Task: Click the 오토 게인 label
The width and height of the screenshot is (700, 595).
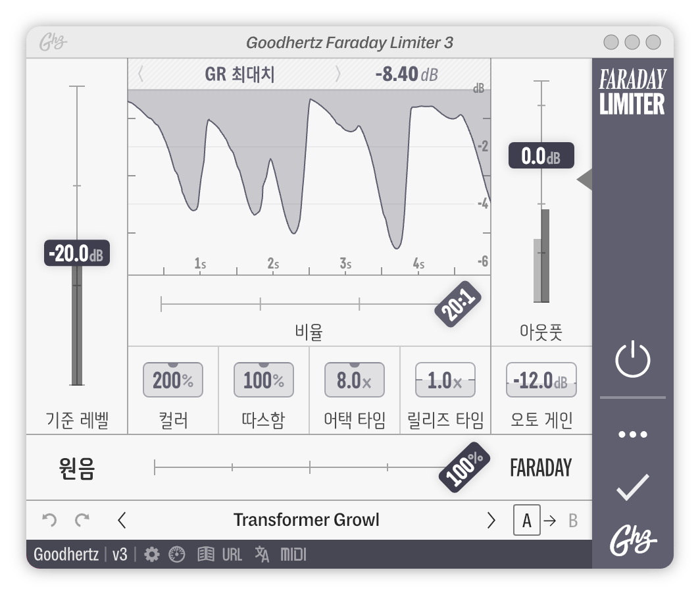Action: [541, 420]
